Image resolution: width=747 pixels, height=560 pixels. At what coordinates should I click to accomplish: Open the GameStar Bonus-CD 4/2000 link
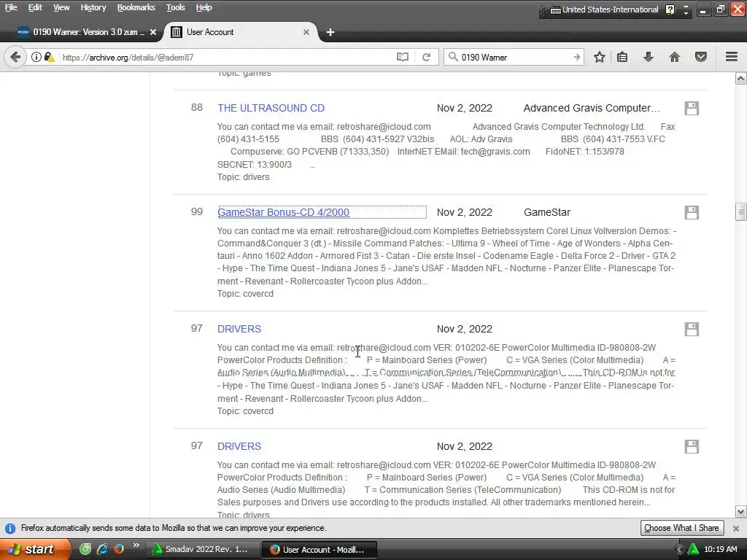pyautogui.click(x=284, y=212)
